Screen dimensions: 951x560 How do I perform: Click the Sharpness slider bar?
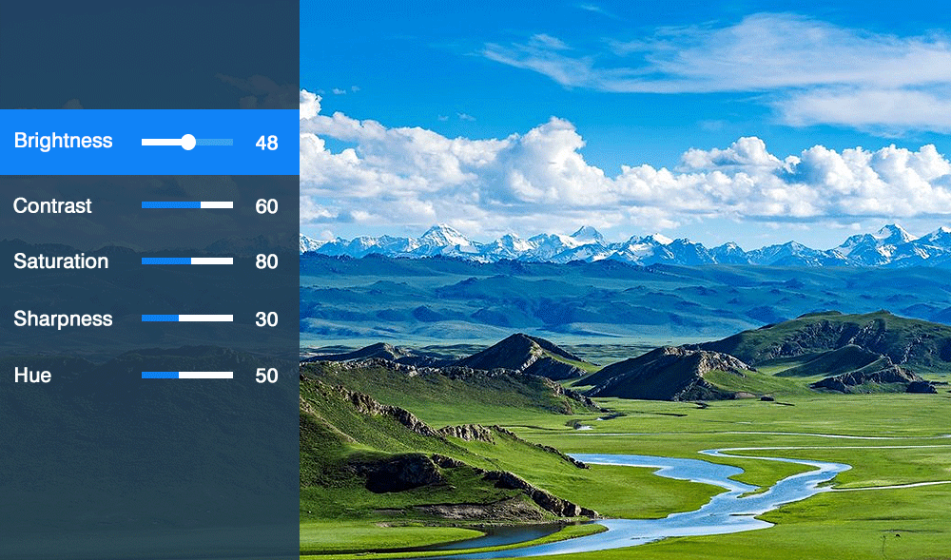click(187, 319)
